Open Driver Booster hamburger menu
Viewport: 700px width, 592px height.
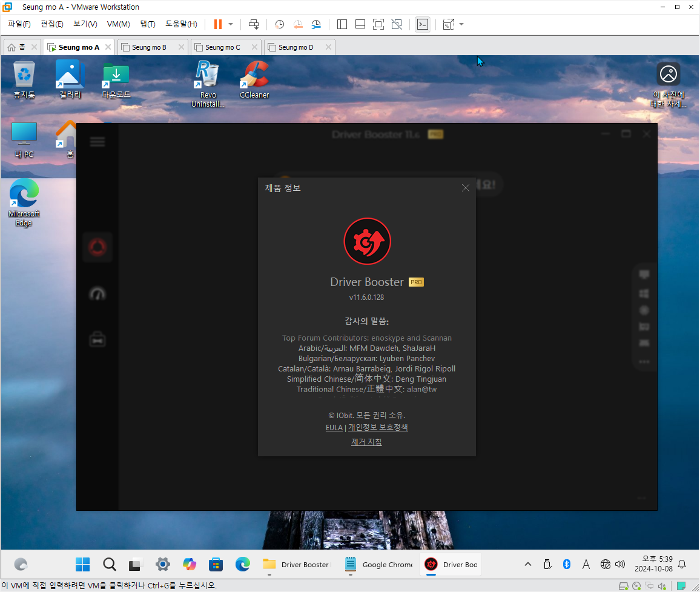(97, 142)
